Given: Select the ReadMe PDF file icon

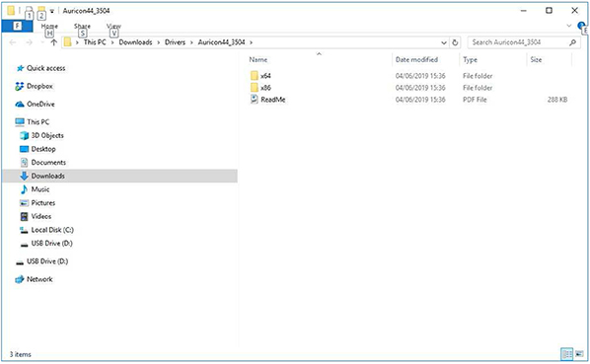Looking at the screenshot, I should pos(255,100).
